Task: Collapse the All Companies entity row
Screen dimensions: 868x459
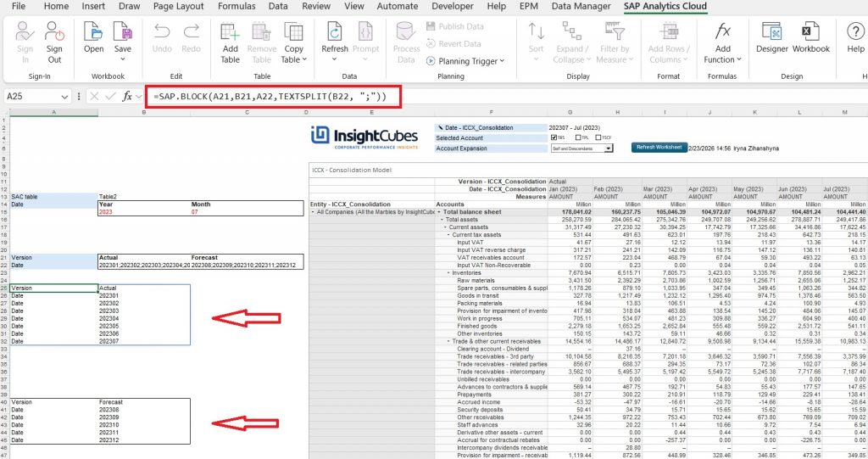Action: (314, 212)
